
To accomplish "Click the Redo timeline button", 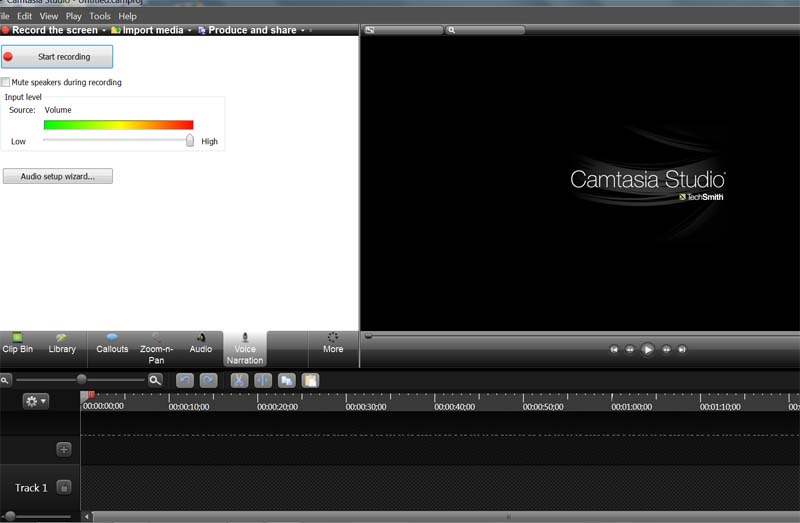I will (x=209, y=381).
